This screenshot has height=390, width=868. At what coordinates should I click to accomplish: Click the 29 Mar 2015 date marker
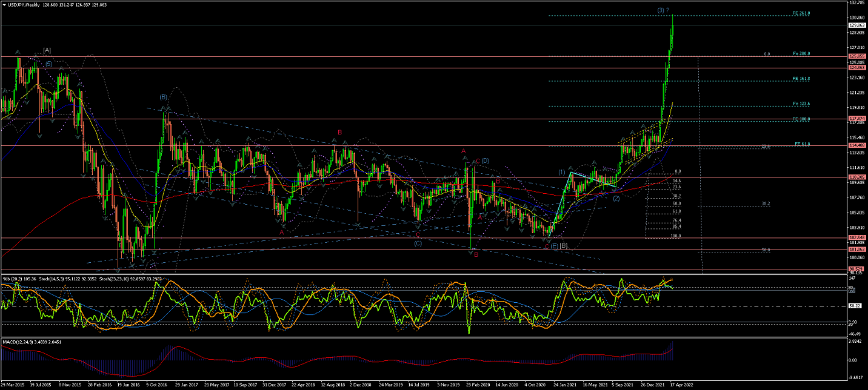(13, 384)
